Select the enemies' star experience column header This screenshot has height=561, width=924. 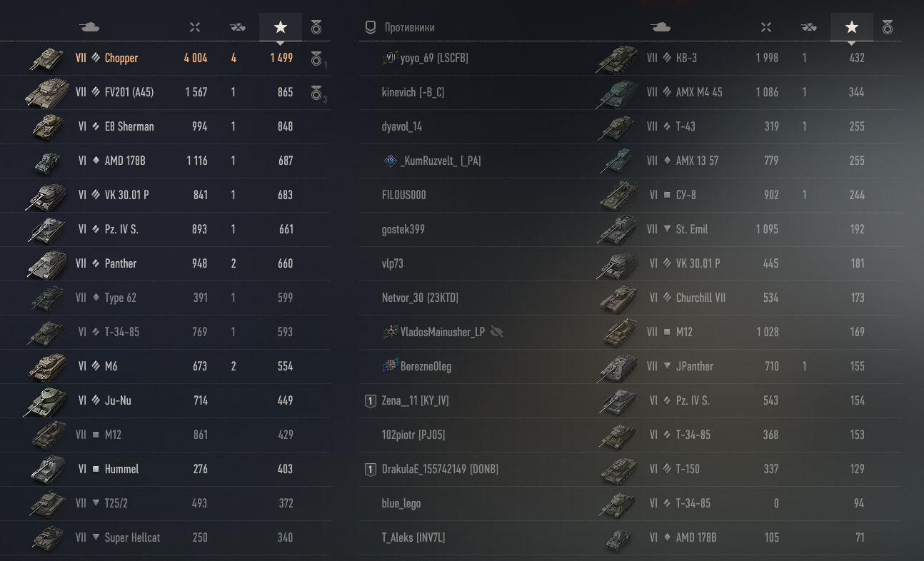coord(852,27)
